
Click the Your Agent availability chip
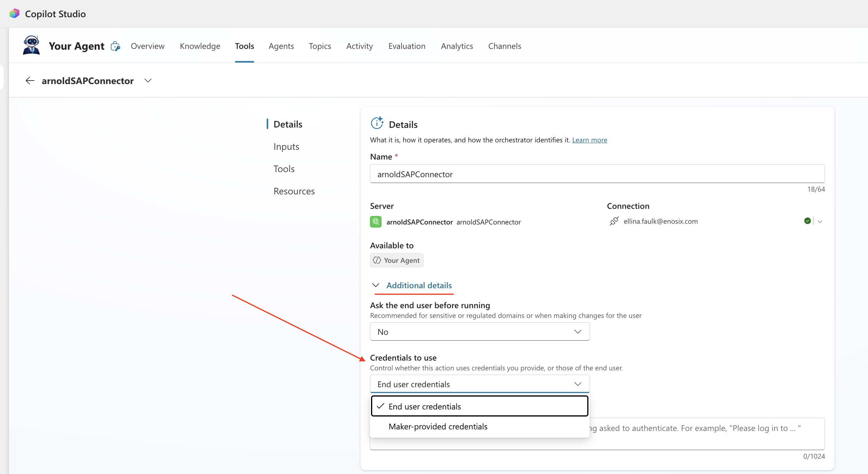tap(396, 260)
